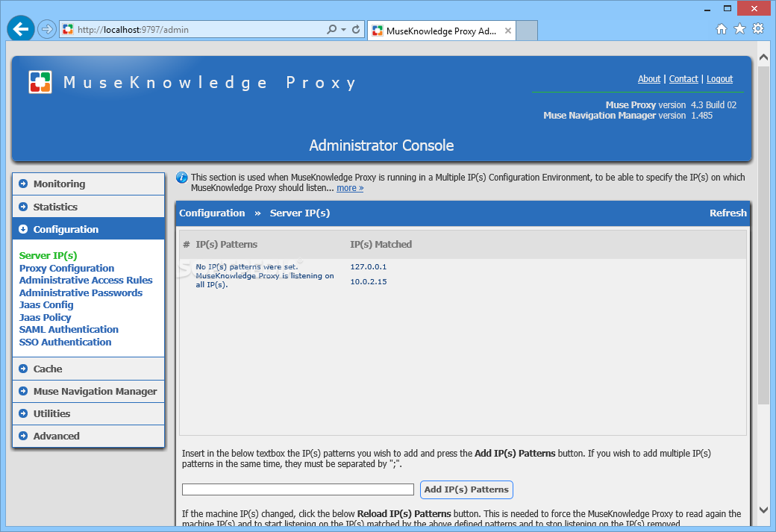Open Favorites star icon

click(x=739, y=28)
